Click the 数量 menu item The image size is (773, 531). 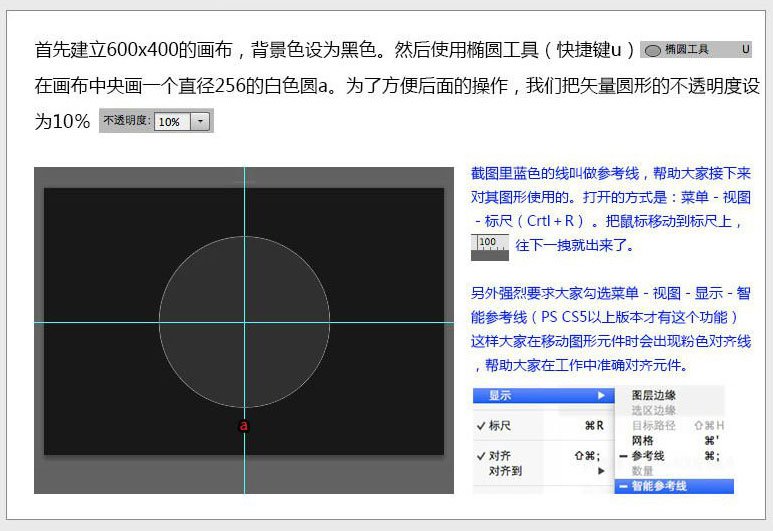(x=642, y=471)
